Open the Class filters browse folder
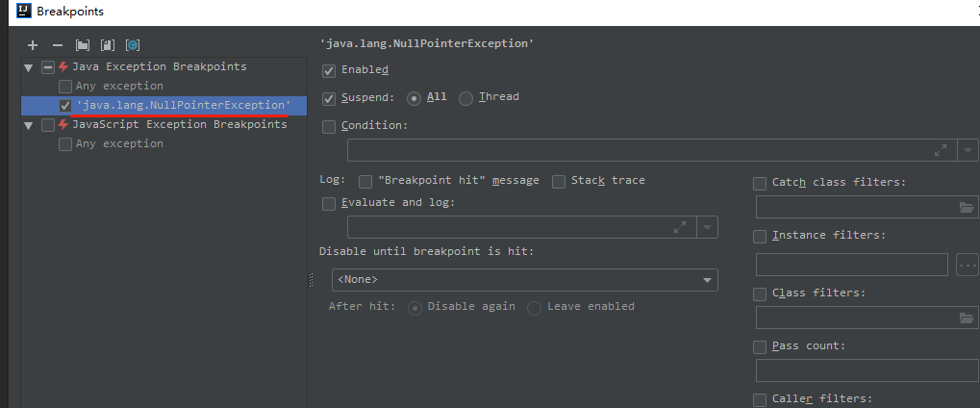 [967, 318]
